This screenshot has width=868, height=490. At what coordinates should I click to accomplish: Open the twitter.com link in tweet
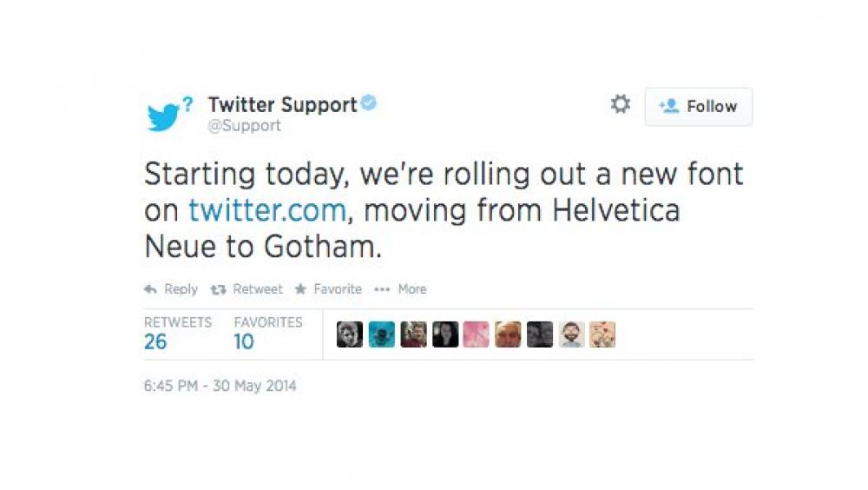coord(267,210)
